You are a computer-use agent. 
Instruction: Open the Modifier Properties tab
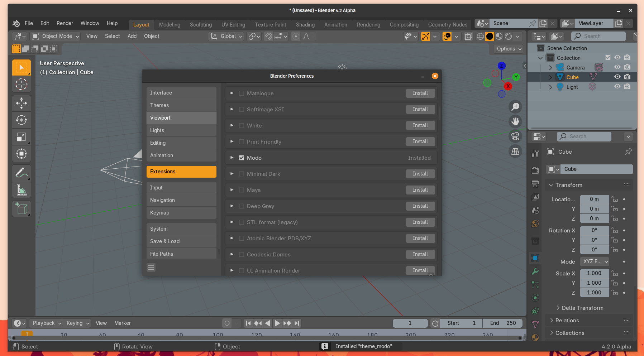[x=535, y=271]
